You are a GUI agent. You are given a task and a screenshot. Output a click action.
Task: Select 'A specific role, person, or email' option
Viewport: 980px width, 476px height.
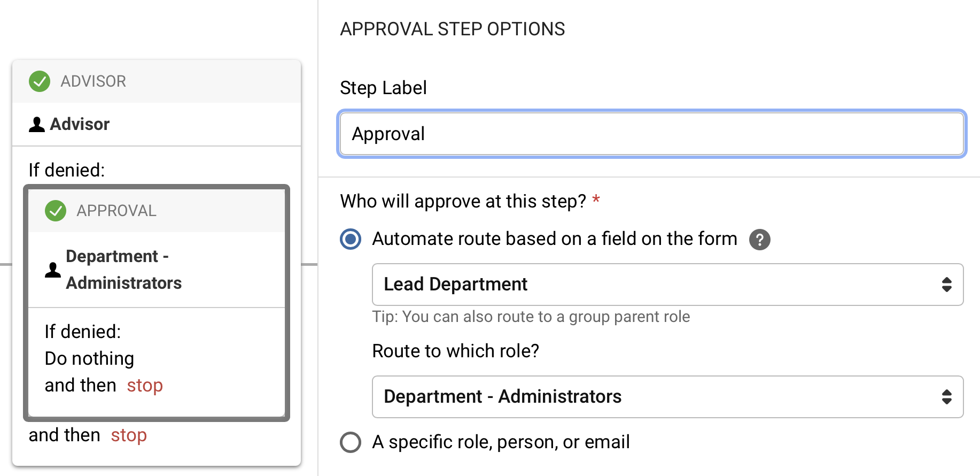(x=350, y=442)
